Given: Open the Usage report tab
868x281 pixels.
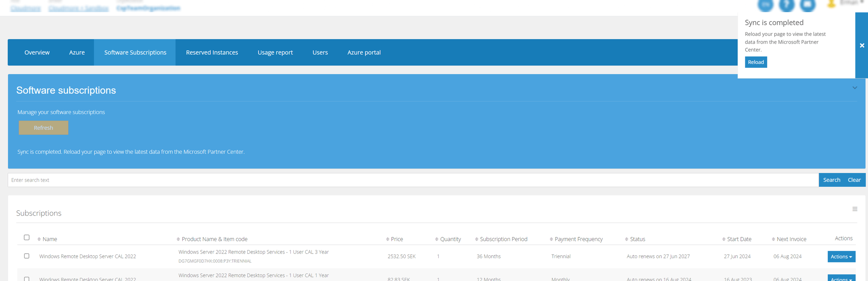Looking at the screenshot, I should pyautogui.click(x=275, y=53).
